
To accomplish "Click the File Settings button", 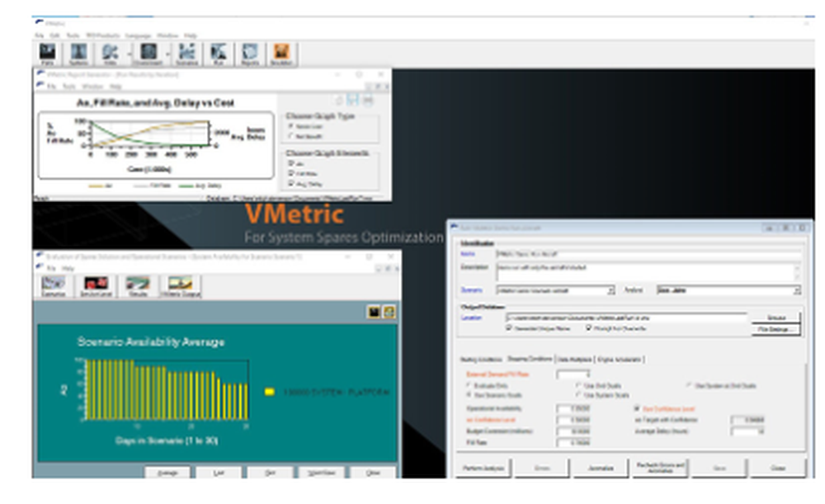I will pos(776,329).
